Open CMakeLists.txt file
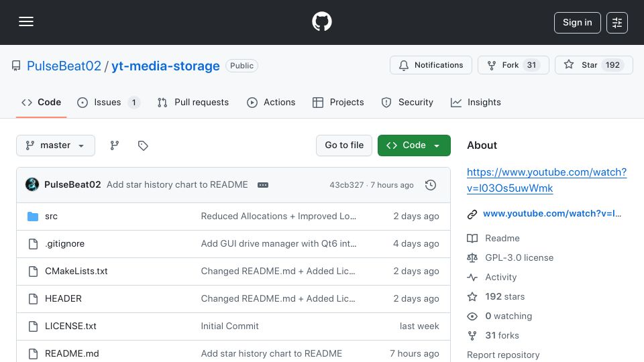Screen dimensions: 644x362 pyautogui.click(x=76, y=271)
